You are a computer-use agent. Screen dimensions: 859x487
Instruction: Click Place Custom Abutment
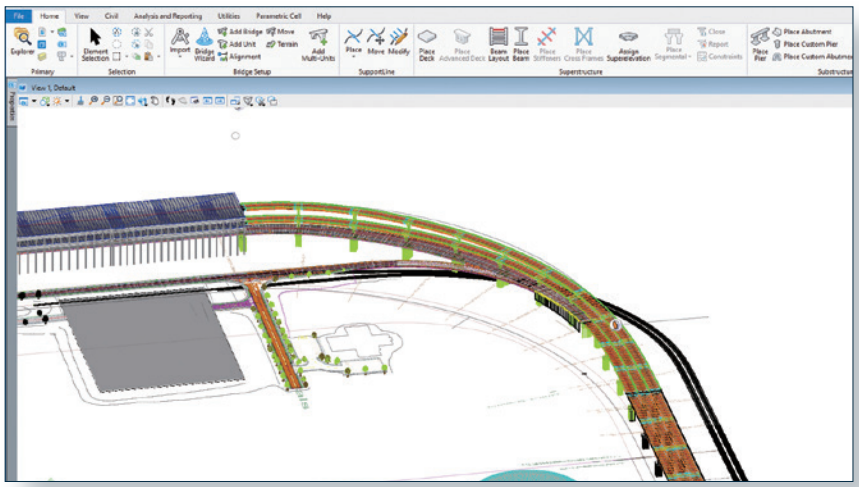pos(812,56)
